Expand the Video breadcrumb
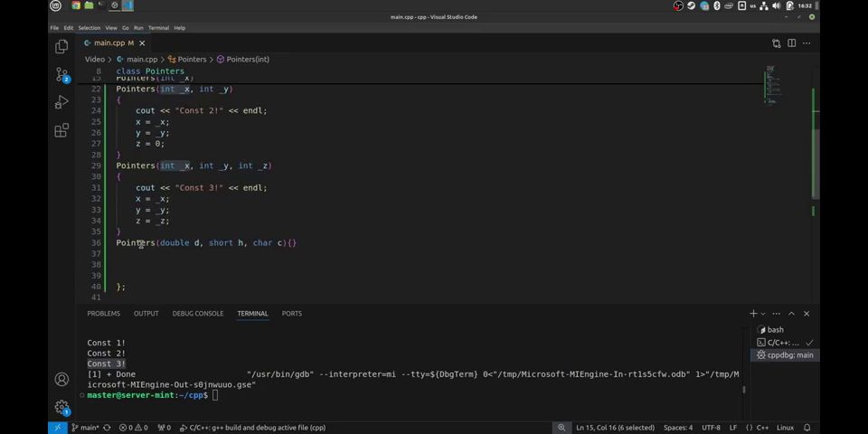Screen dimensions: 868x434 point(95,60)
